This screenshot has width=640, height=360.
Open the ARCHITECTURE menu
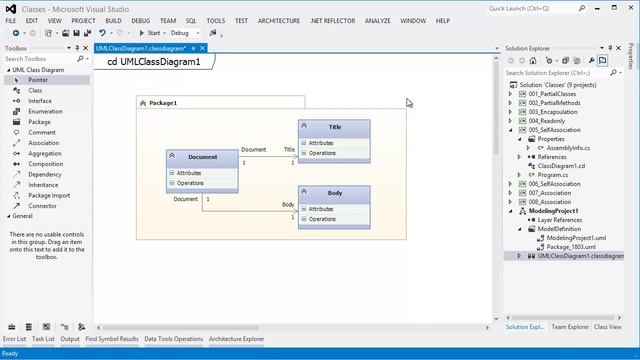click(279, 21)
